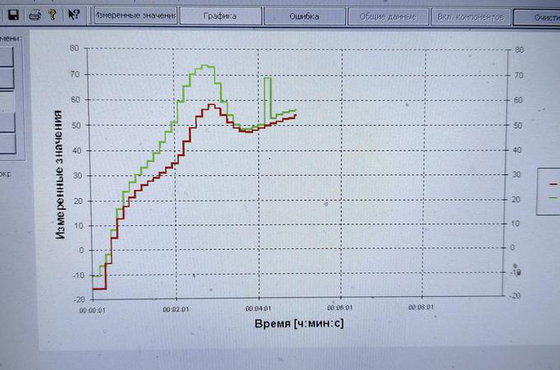The height and width of the screenshot is (370, 560).
Task: Open the Графика tab
Action: (x=220, y=16)
